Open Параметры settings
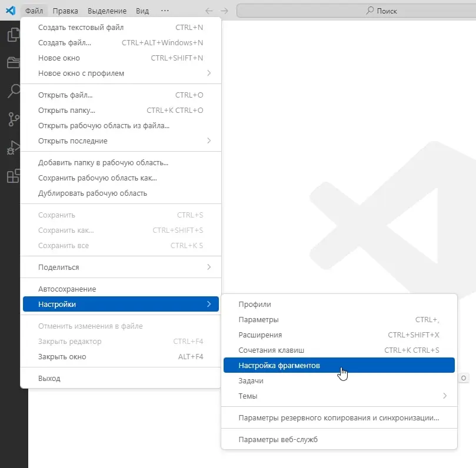The width and height of the screenshot is (476, 468). (x=339, y=320)
